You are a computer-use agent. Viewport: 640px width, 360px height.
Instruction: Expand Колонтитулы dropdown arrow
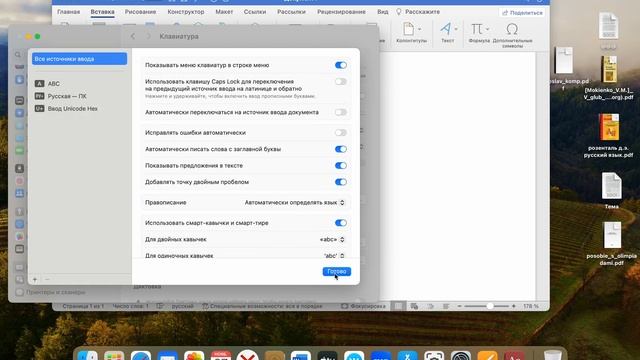[419, 29]
